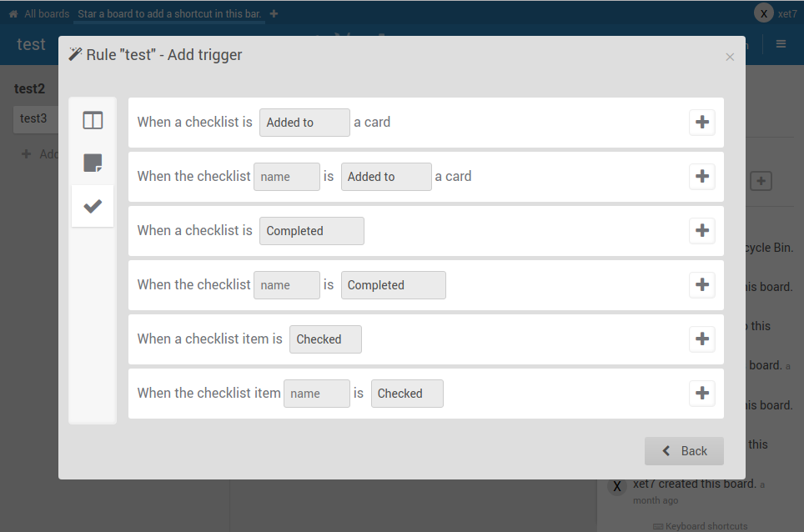The height and width of the screenshot is (532, 804).
Task: Open 'Completed' dropdown for a checklist
Action: tap(312, 231)
